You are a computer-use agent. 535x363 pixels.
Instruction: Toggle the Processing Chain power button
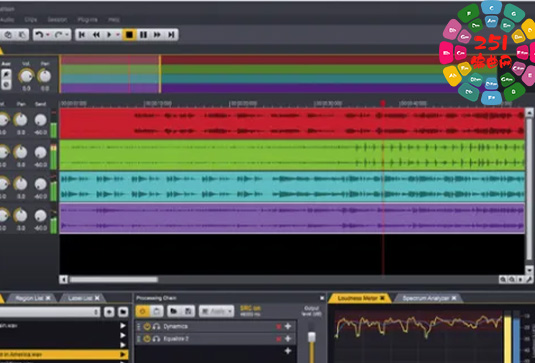[x=143, y=311]
